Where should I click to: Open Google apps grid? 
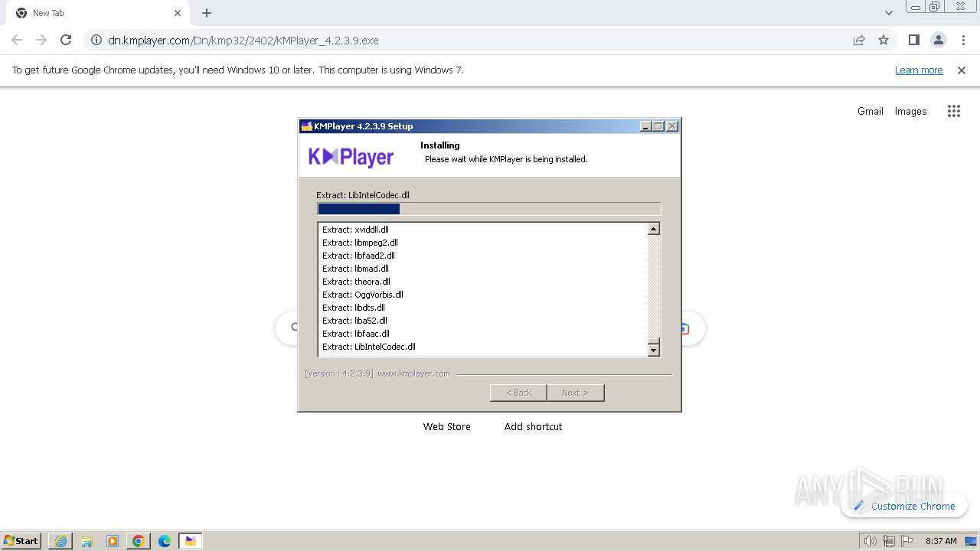point(953,111)
